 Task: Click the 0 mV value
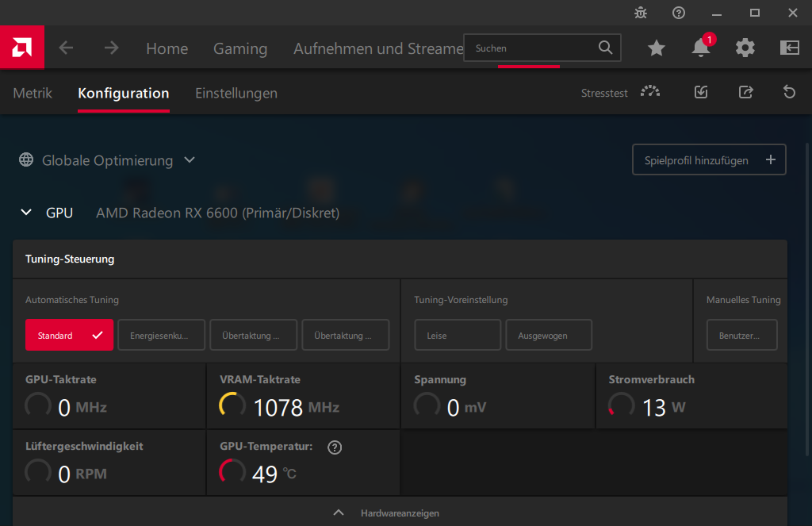(x=466, y=407)
